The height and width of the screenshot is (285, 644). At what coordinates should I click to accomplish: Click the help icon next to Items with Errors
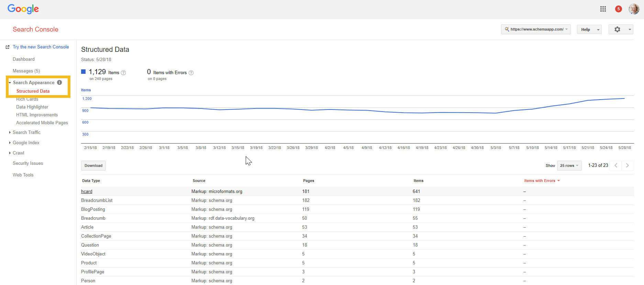click(191, 73)
